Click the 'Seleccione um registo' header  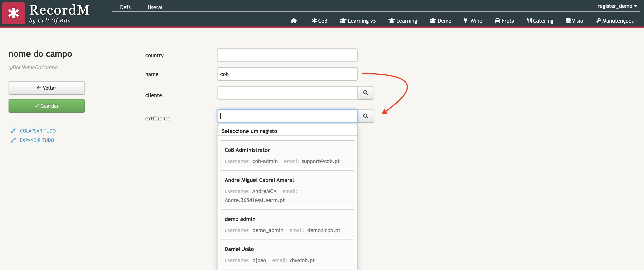coord(249,131)
